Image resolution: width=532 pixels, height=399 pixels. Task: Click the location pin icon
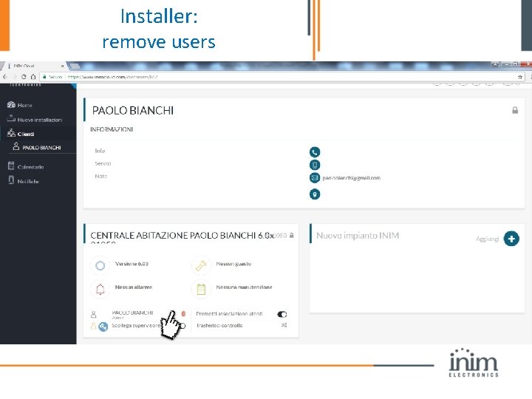315,194
